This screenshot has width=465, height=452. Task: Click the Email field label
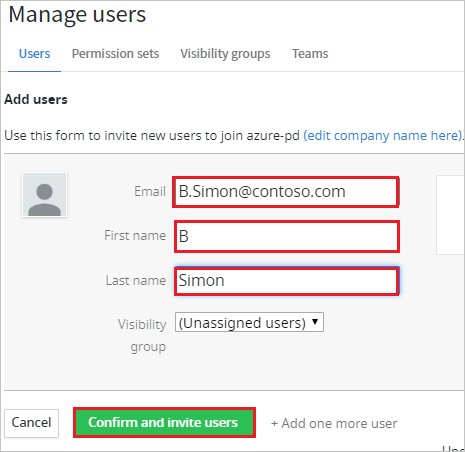point(150,191)
